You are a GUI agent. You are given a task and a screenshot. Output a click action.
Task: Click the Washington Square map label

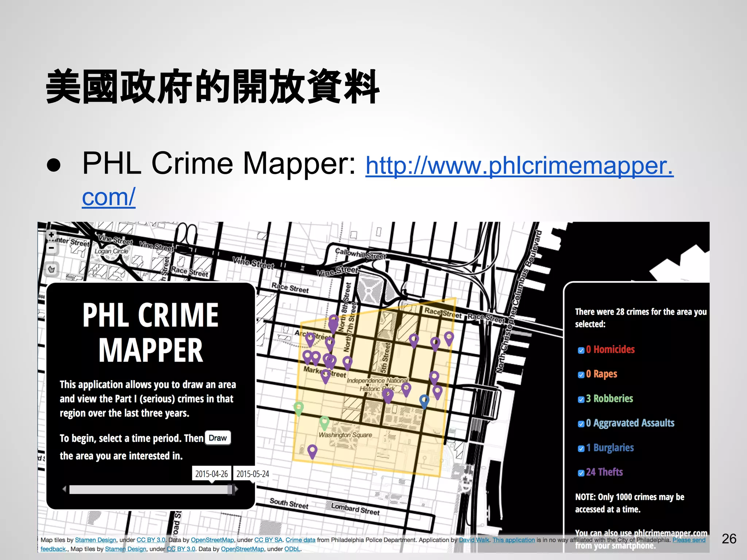pos(345,435)
